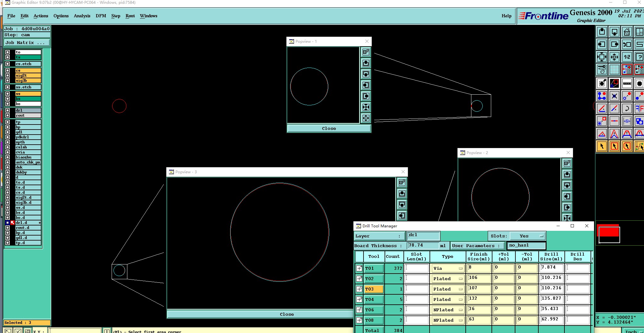The width and height of the screenshot is (644, 333).
Task: Open the Help menu button
Action: [x=506, y=16]
